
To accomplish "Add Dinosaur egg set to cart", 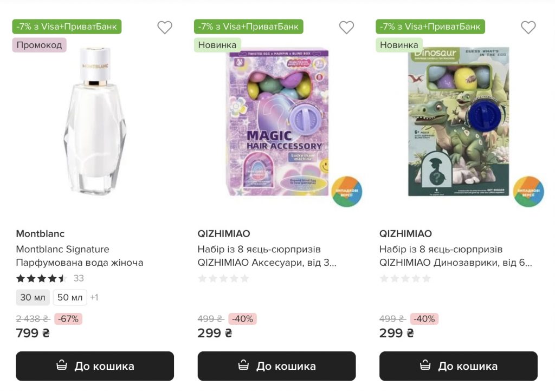I will tap(458, 366).
